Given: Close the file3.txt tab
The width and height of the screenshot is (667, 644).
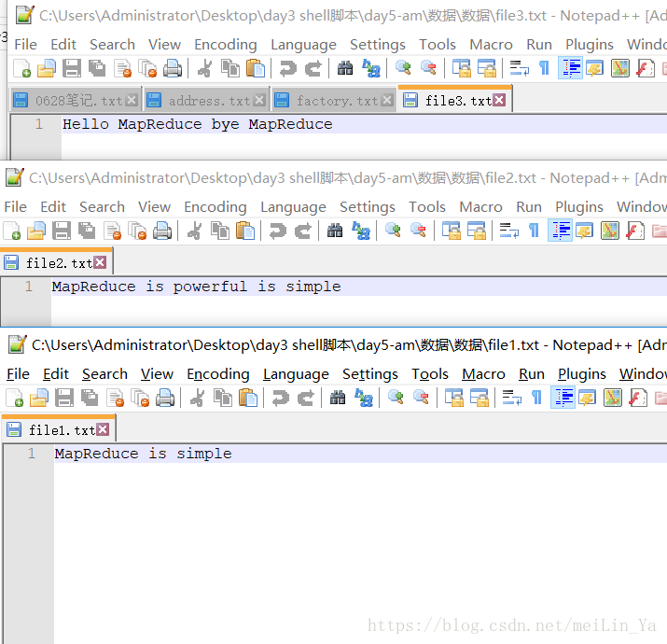Looking at the screenshot, I should [x=499, y=100].
